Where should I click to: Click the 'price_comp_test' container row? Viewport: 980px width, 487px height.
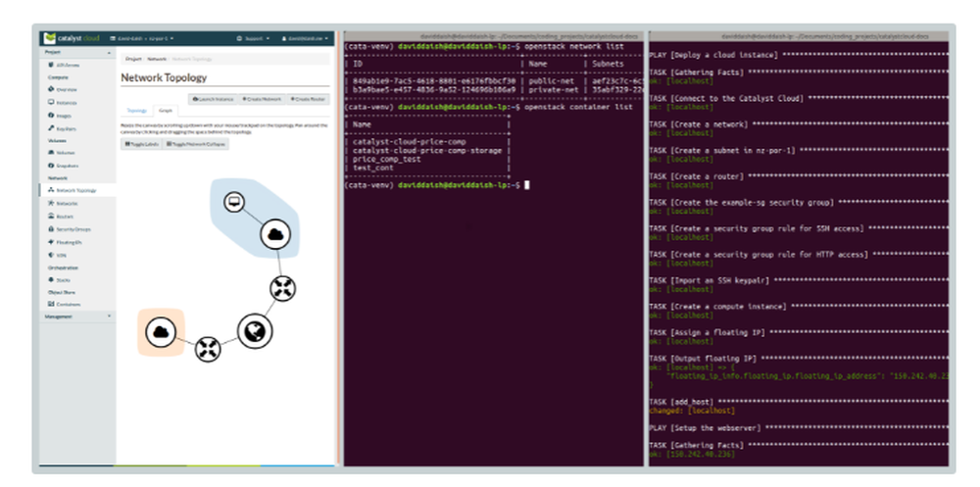pos(387,160)
